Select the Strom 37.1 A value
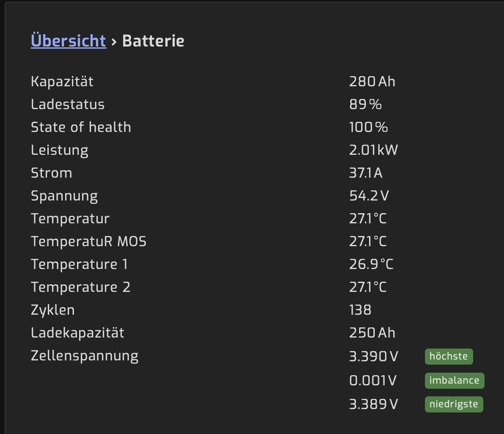Image resolution: width=504 pixels, height=434 pixels. pyautogui.click(x=366, y=173)
